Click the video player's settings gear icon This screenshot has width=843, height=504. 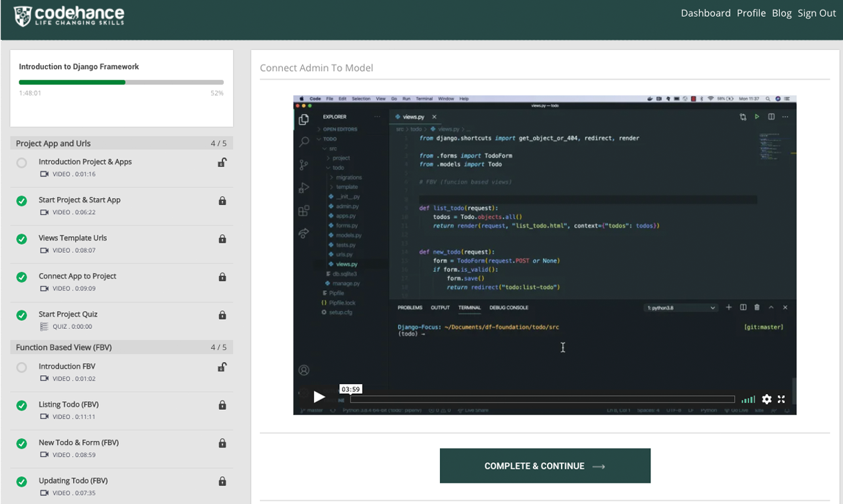click(767, 399)
